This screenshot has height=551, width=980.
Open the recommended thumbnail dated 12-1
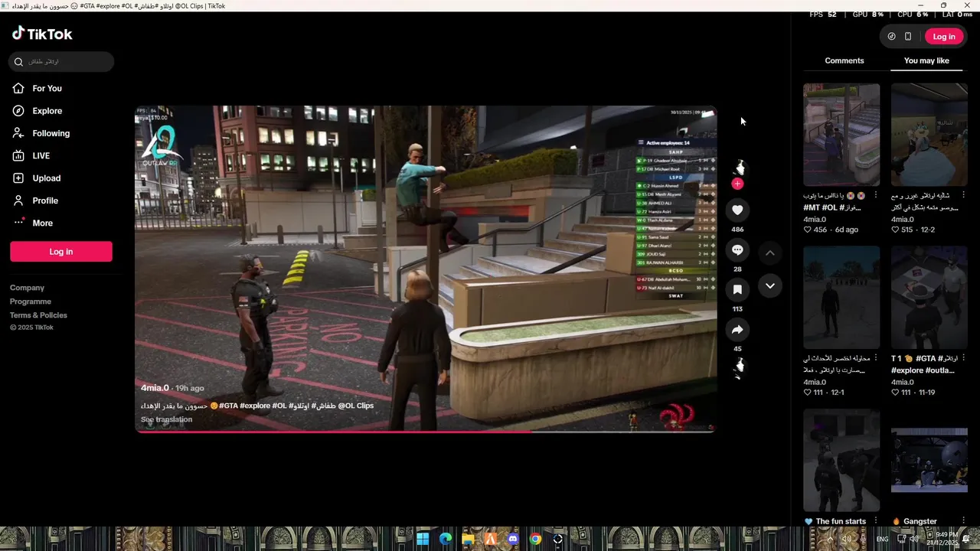[x=841, y=298]
